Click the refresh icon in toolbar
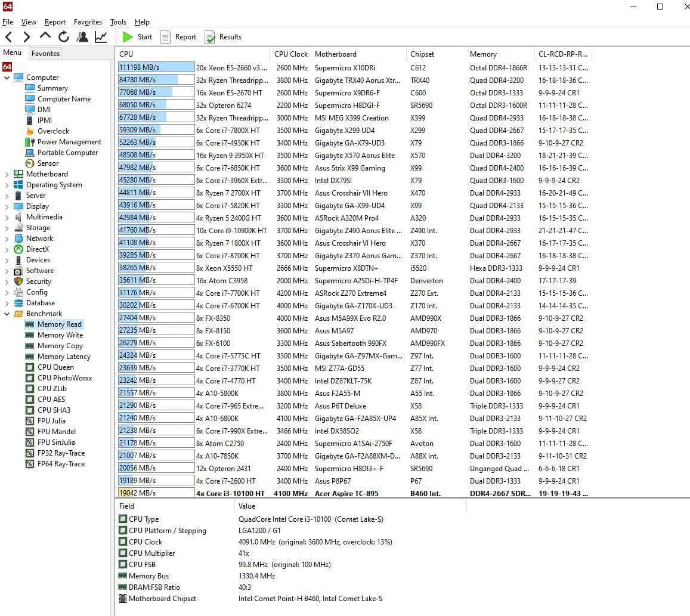Screen dimensions: 690x616 coord(64,37)
